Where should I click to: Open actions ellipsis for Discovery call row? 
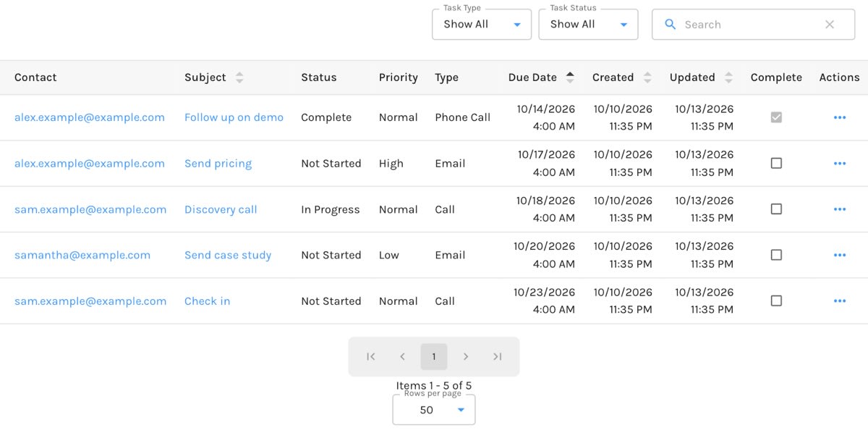point(839,209)
